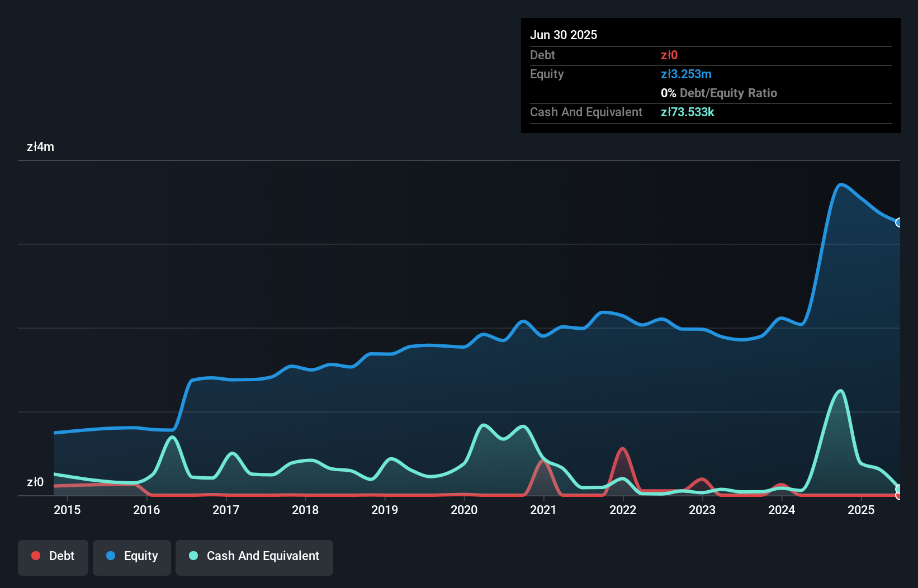Viewport: 918px width, 588px height.
Task: Click the zł73.533k cash value in tooltip
Action: tap(687, 112)
